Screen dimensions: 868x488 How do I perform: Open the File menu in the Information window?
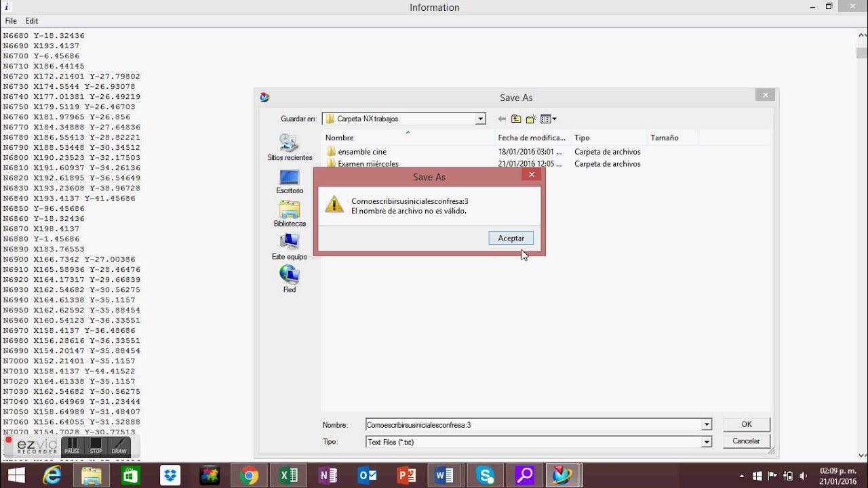pos(11,21)
